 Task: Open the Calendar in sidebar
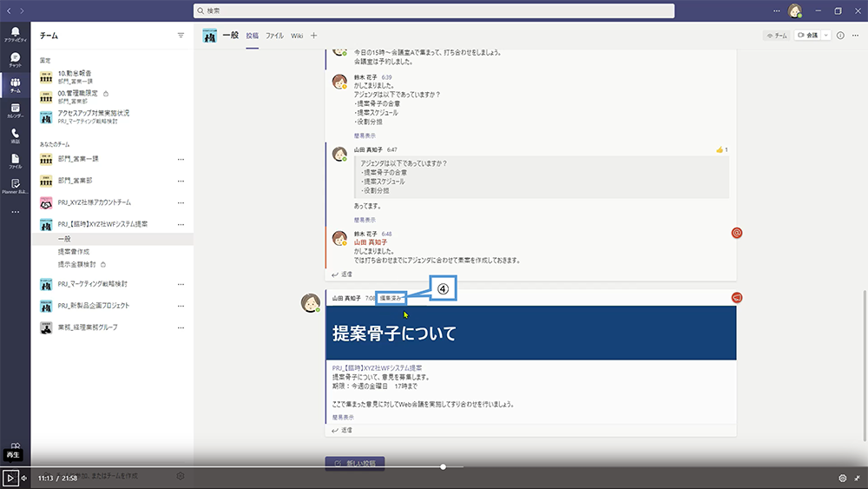[15, 110]
